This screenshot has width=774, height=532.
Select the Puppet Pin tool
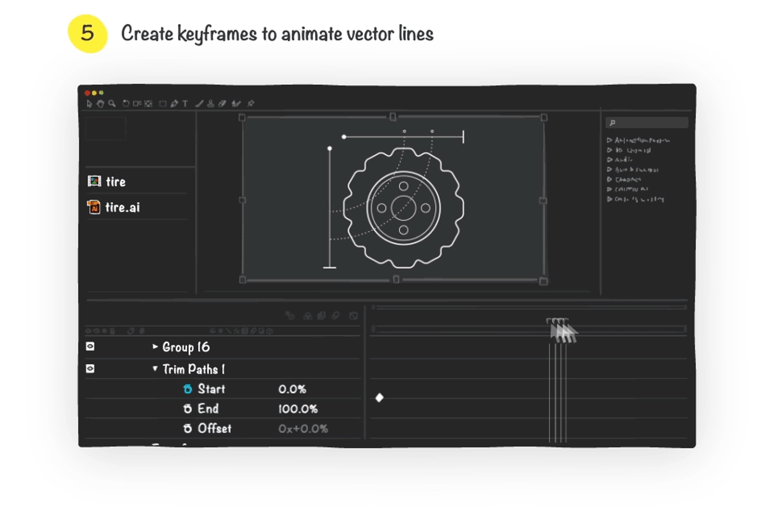click(x=251, y=104)
